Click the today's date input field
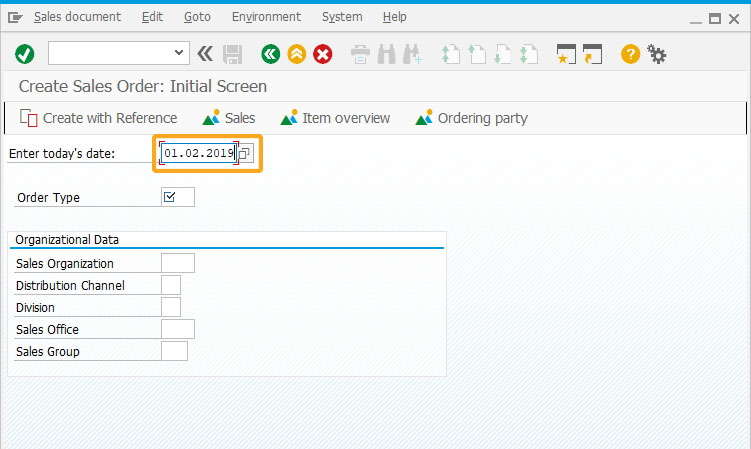This screenshot has height=449, width=751. pyautogui.click(x=199, y=153)
